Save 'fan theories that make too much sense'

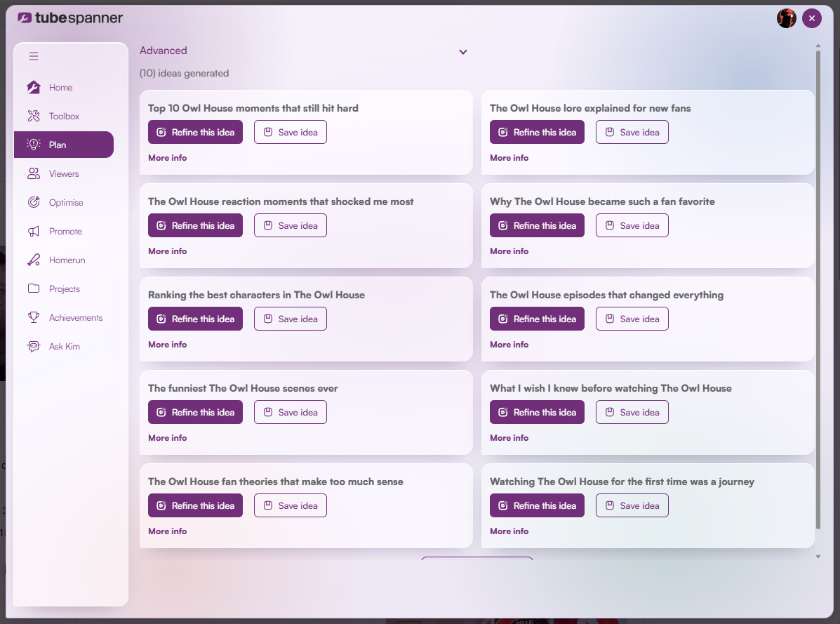[x=291, y=505]
